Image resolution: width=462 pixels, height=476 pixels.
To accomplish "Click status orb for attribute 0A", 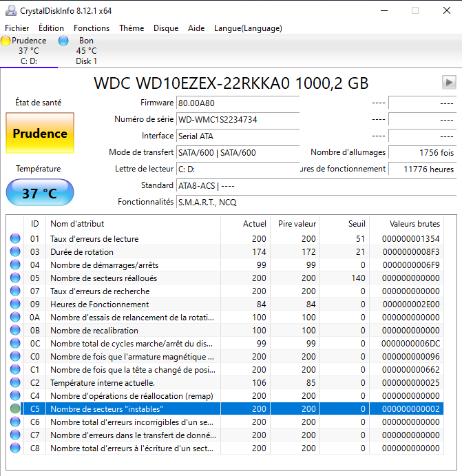I will pyautogui.click(x=15, y=317).
